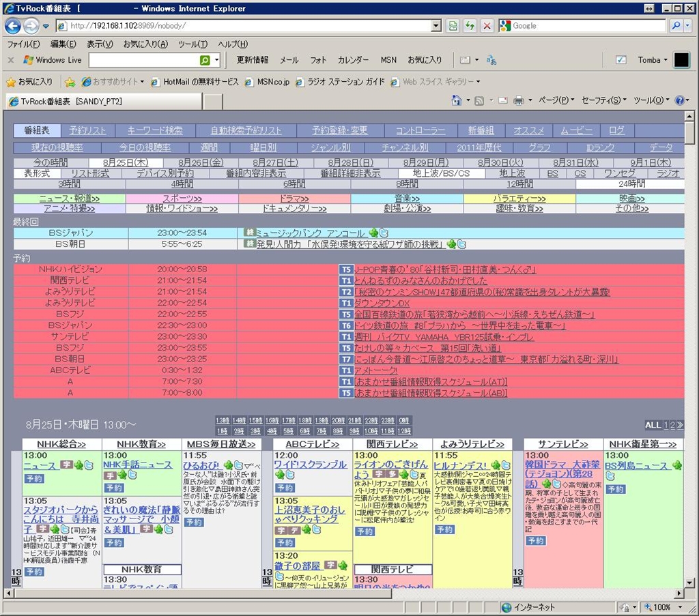Click clover icon beside ひるおび! program
The image size is (699, 616).
pos(228,465)
